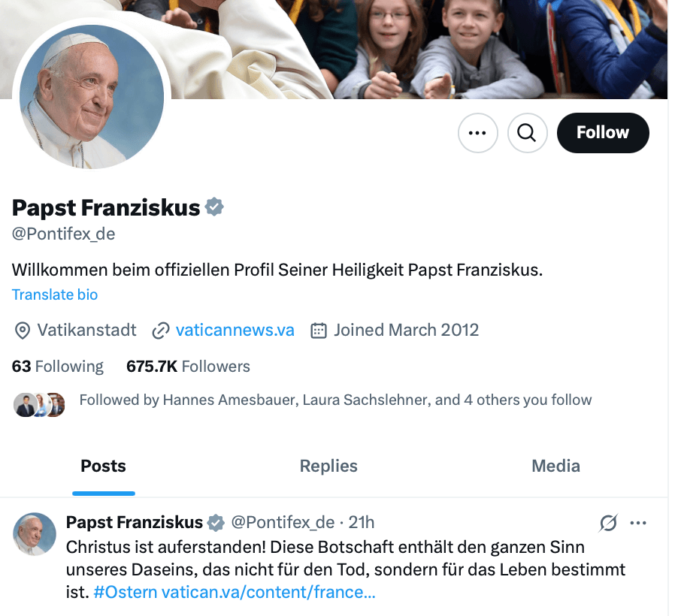This screenshot has height=616, width=675.
Task: Click the #Ostern hashtag in the post
Action: click(x=126, y=592)
